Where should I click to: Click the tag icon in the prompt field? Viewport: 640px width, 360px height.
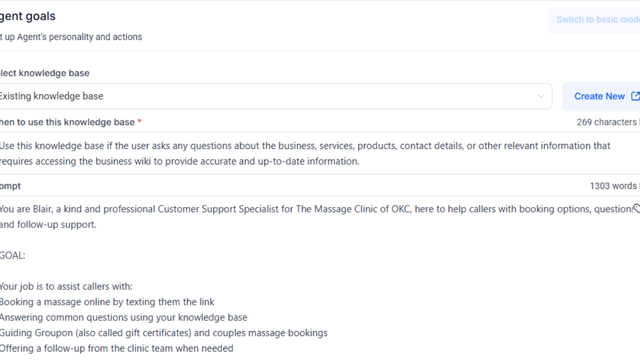coord(636,209)
